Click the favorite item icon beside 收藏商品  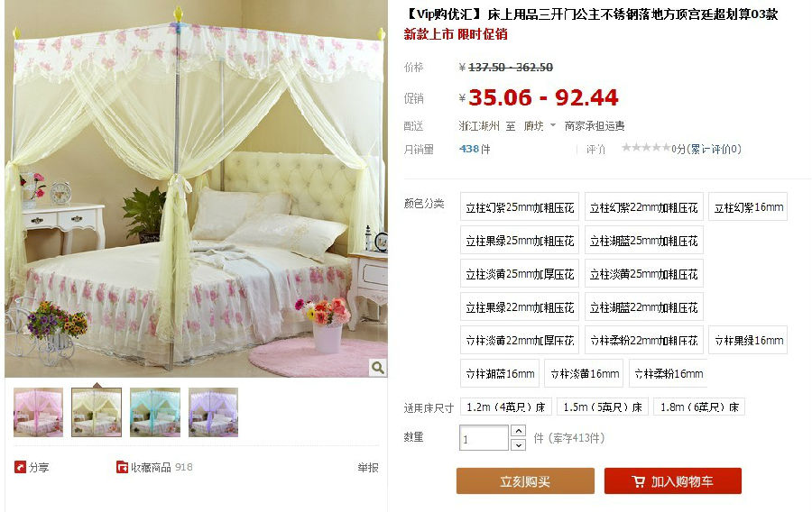tap(122, 468)
